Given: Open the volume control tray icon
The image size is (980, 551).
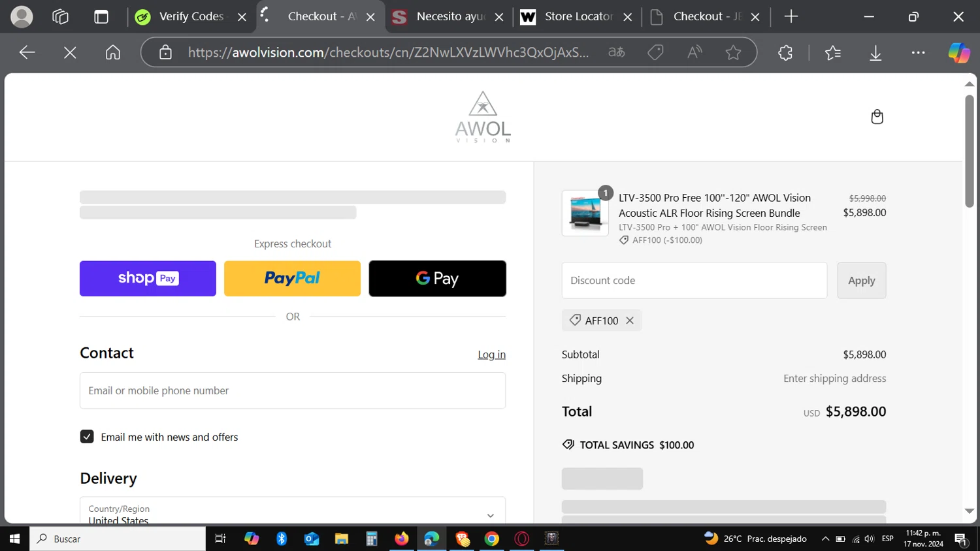Looking at the screenshot, I should 869,539.
